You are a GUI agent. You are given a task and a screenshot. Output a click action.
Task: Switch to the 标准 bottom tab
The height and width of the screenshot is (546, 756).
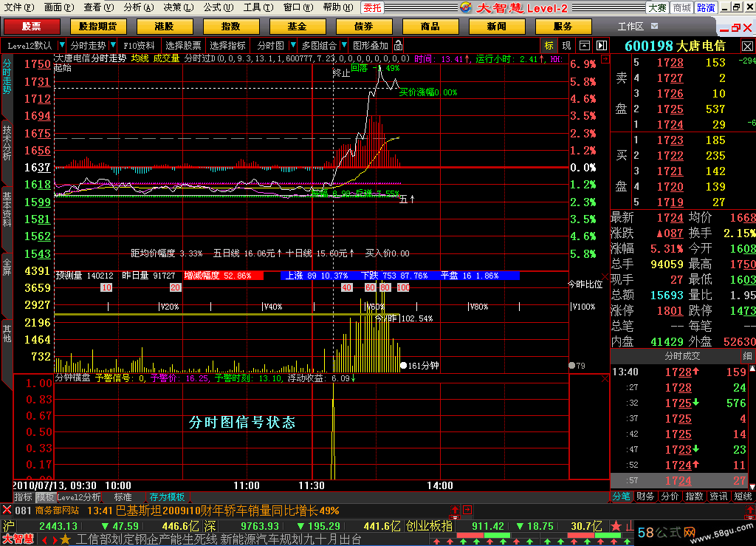click(x=123, y=496)
